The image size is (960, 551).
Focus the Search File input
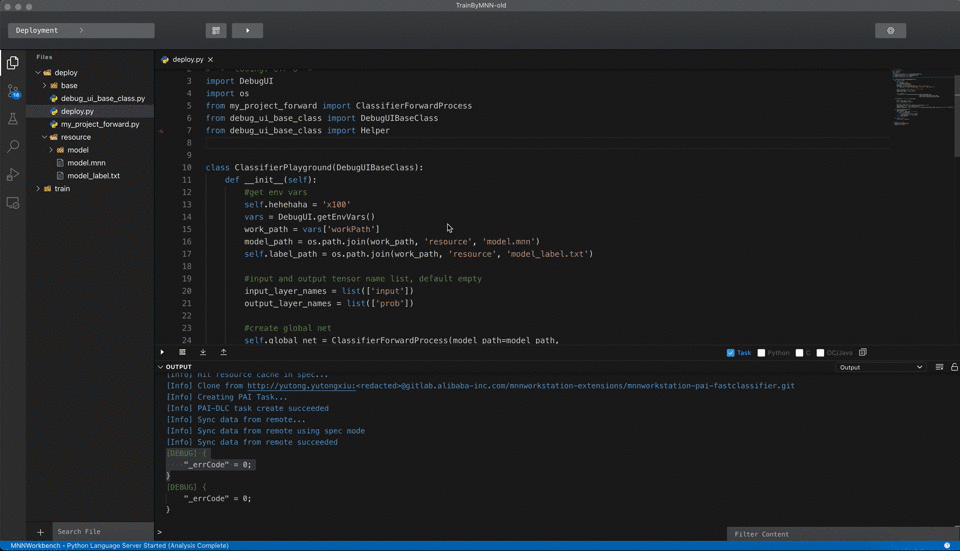pos(102,531)
